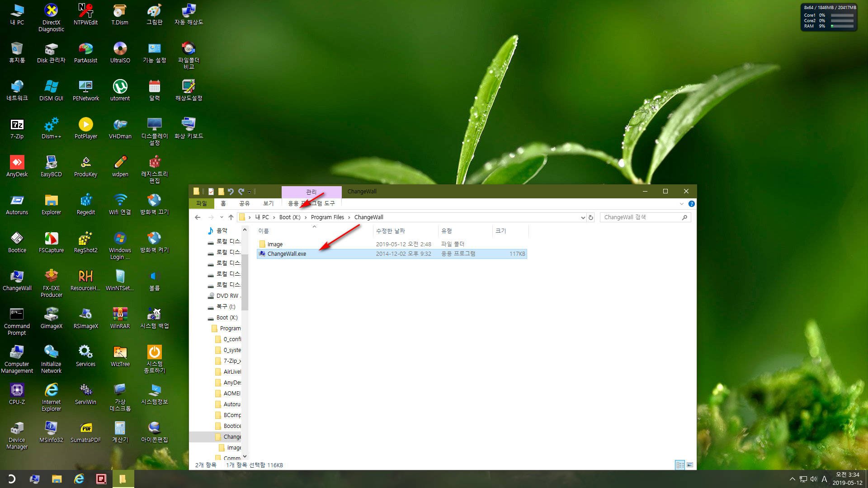This screenshot has width=868, height=488.
Task: Click the ChangeWall 검색 search box
Action: (x=645, y=217)
